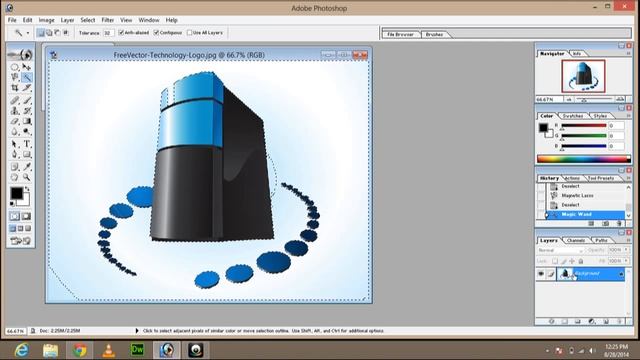This screenshot has width=640, height=360.
Task: Select the Path Selection tool
Action: (x=15, y=144)
